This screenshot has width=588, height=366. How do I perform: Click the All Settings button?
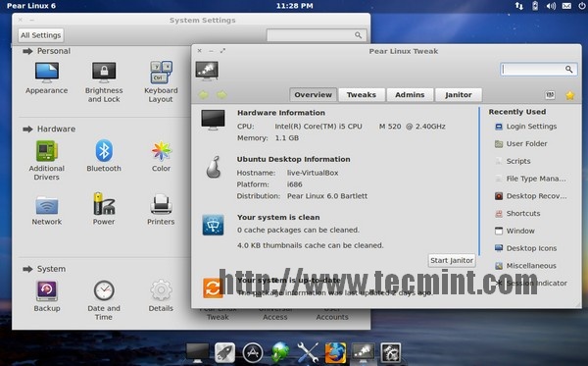click(41, 35)
